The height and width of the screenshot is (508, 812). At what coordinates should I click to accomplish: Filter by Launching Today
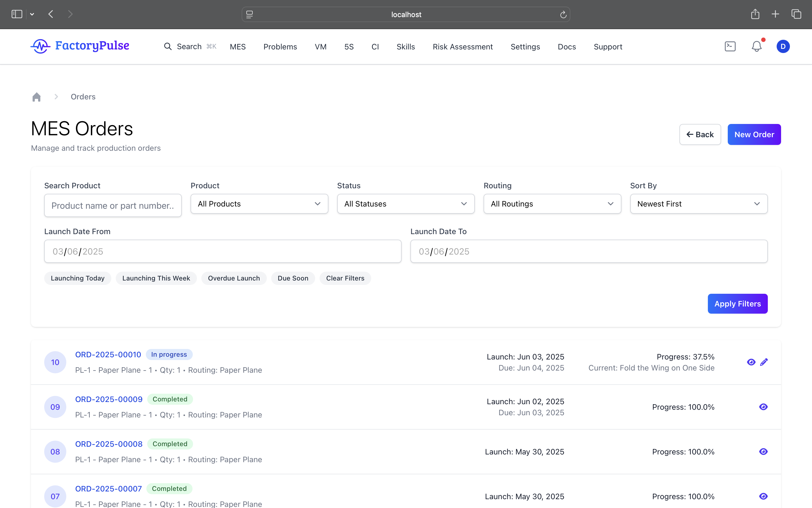(x=78, y=278)
